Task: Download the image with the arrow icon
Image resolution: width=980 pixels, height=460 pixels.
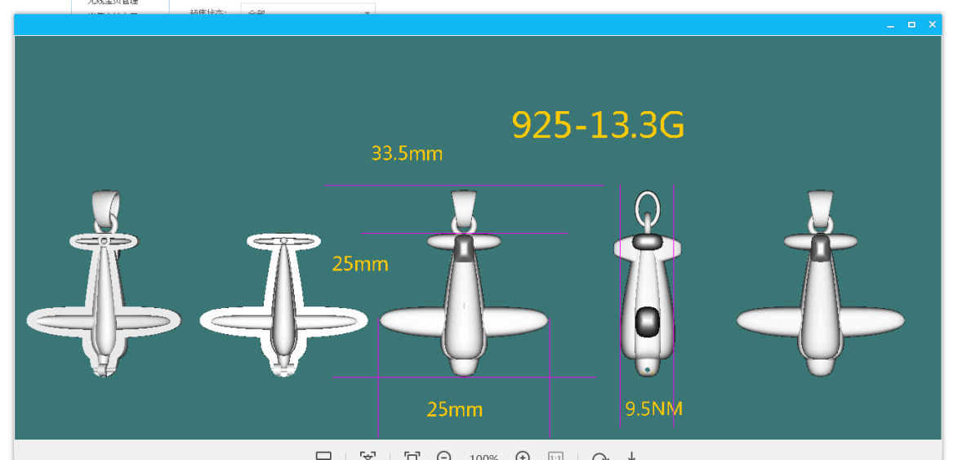Action: (632, 456)
